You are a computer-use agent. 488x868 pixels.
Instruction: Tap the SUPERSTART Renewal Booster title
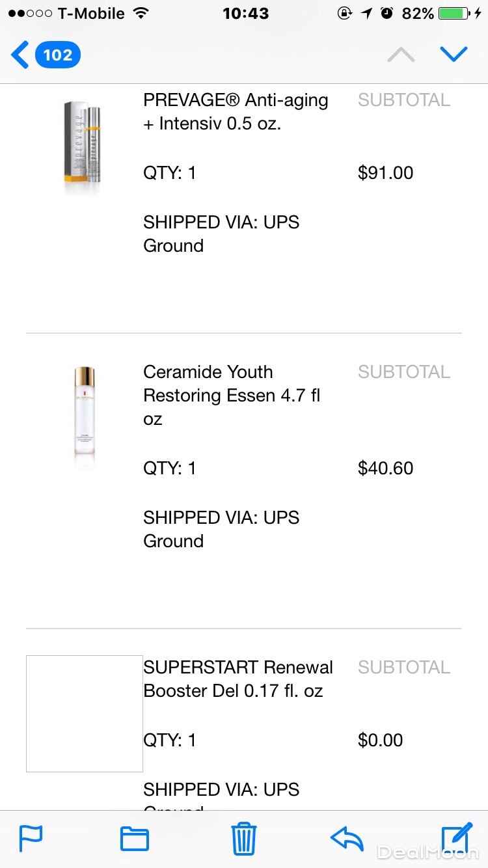(x=238, y=679)
